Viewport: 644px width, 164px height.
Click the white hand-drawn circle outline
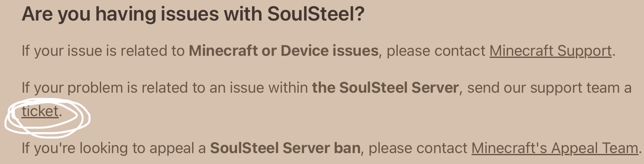(x=47, y=118)
